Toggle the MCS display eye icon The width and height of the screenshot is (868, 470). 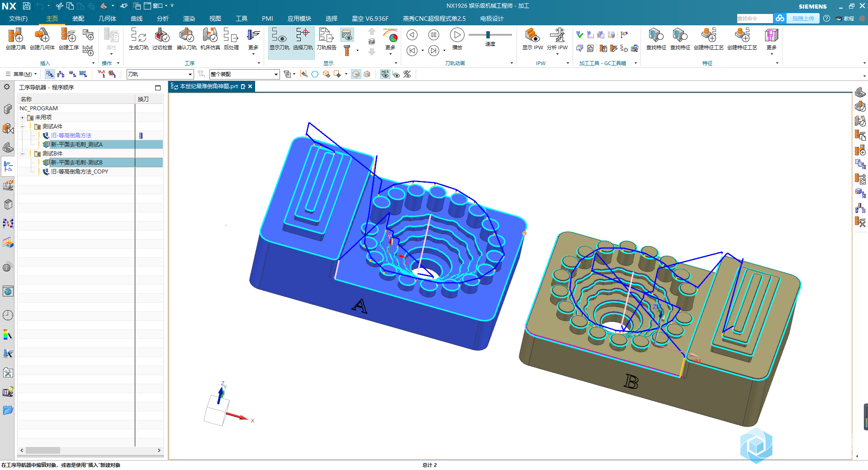coord(385,74)
